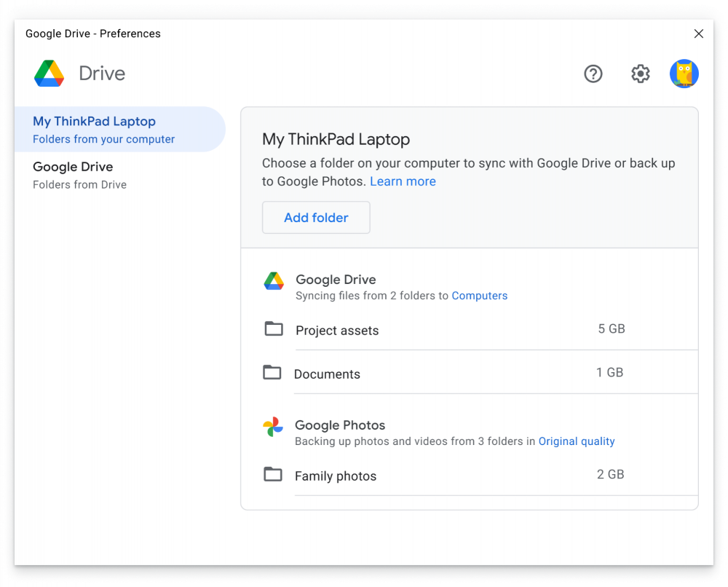Click the Google Photos section heading
This screenshot has width=728, height=587.
(x=340, y=425)
